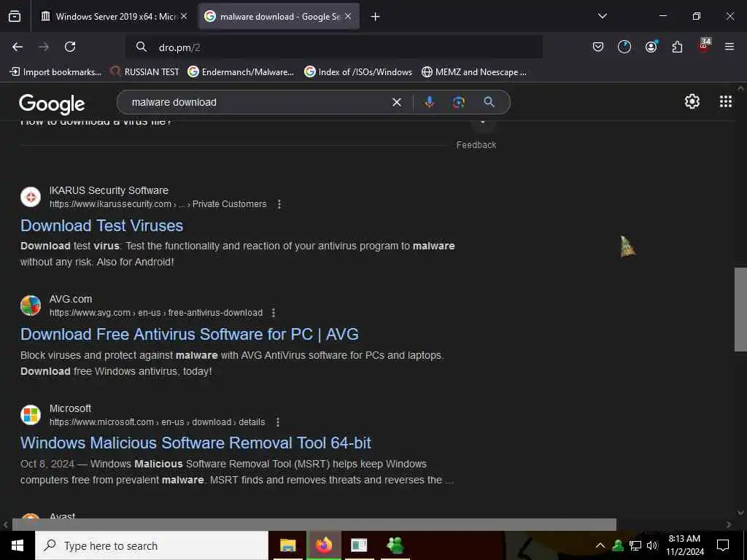This screenshot has height=560, width=747.
Task: Open the green people taskbar app
Action: pyautogui.click(x=395, y=545)
